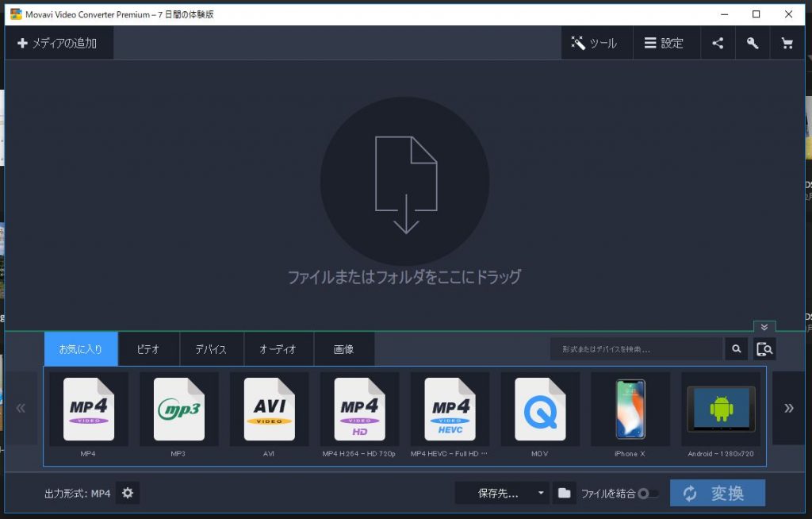Click the メディアの追加 add media button

[59, 43]
